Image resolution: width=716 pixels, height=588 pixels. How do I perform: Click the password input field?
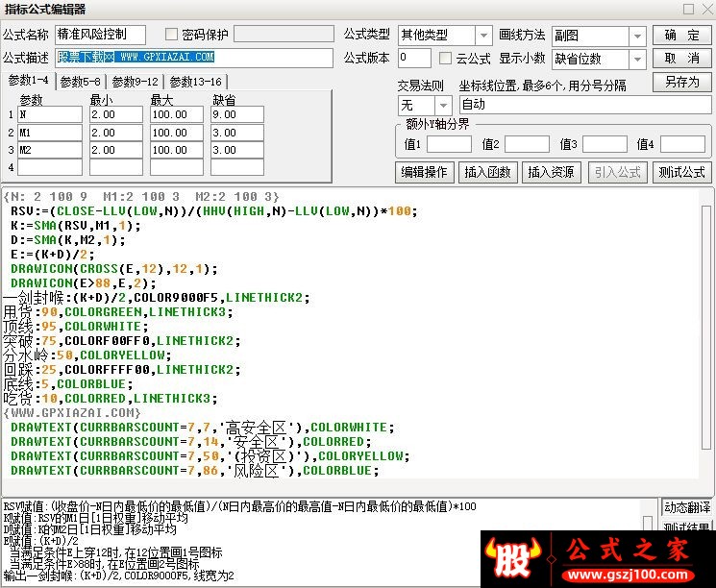pyautogui.click(x=284, y=35)
